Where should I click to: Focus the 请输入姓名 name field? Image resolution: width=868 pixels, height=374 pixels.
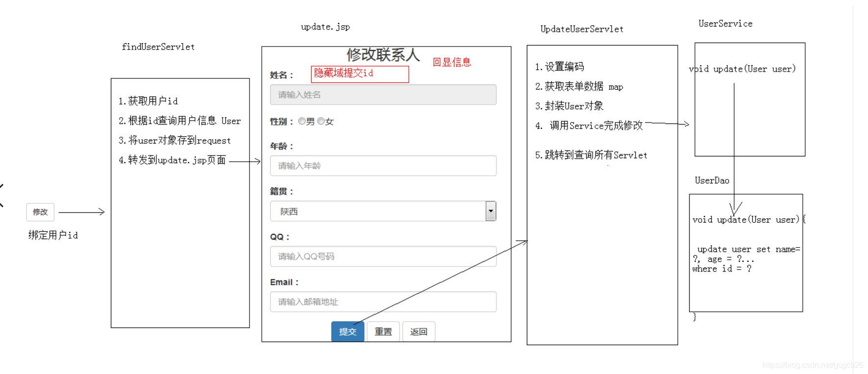click(383, 95)
